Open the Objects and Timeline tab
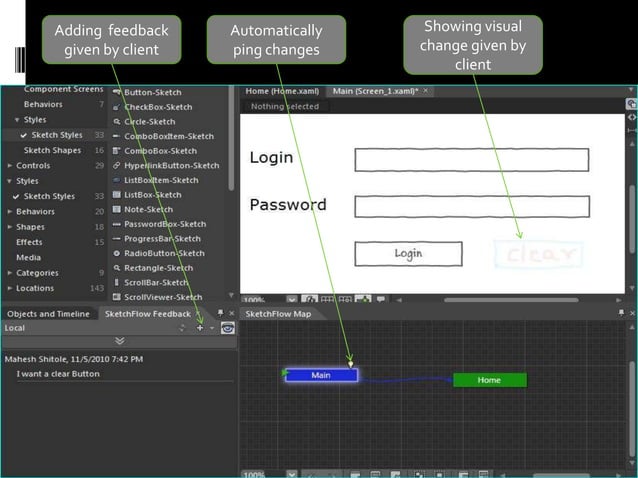The image size is (638, 478). click(x=48, y=314)
